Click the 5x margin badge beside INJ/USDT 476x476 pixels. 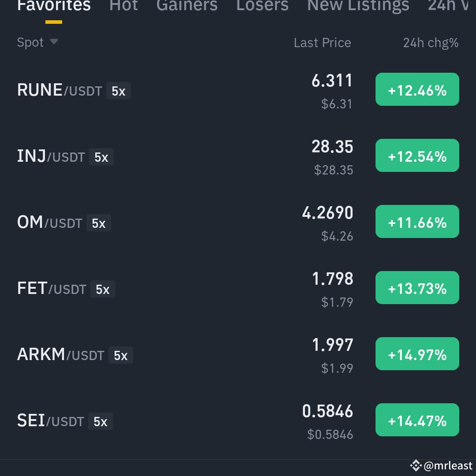tap(101, 157)
